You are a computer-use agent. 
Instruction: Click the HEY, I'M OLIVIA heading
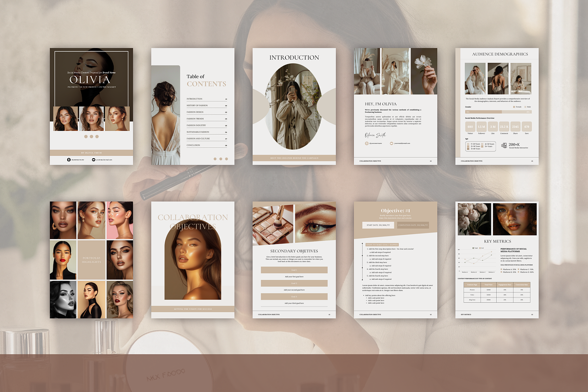[x=381, y=104]
